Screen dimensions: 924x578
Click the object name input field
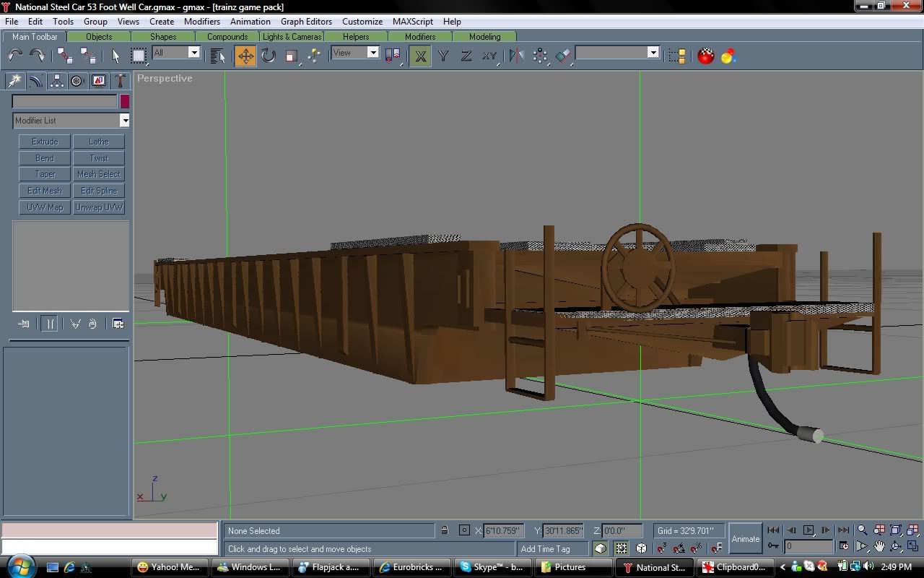65,102
